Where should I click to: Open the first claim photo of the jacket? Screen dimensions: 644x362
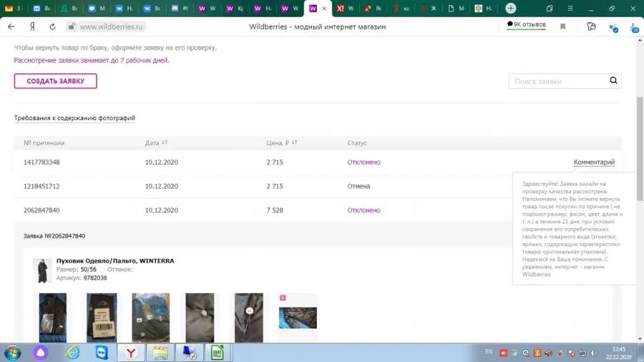52,318
